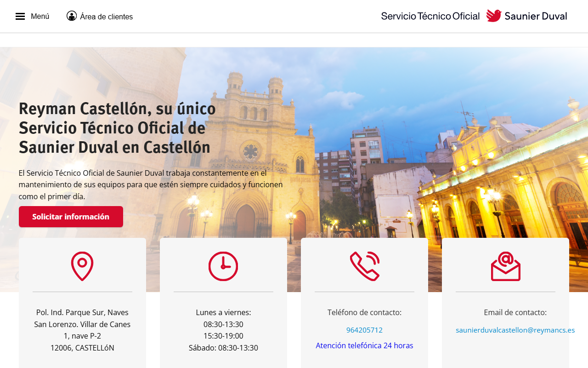The width and height of the screenshot is (588, 368).
Task: Click the Menú label
Action: click(x=40, y=17)
